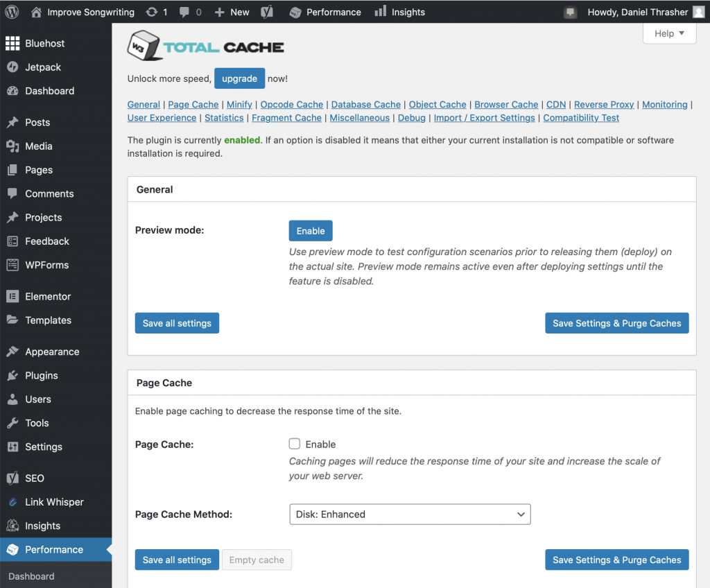Viewport: 710px width, 588px height.
Task: Open the Minify settings tab
Action: (x=239, y=104)
